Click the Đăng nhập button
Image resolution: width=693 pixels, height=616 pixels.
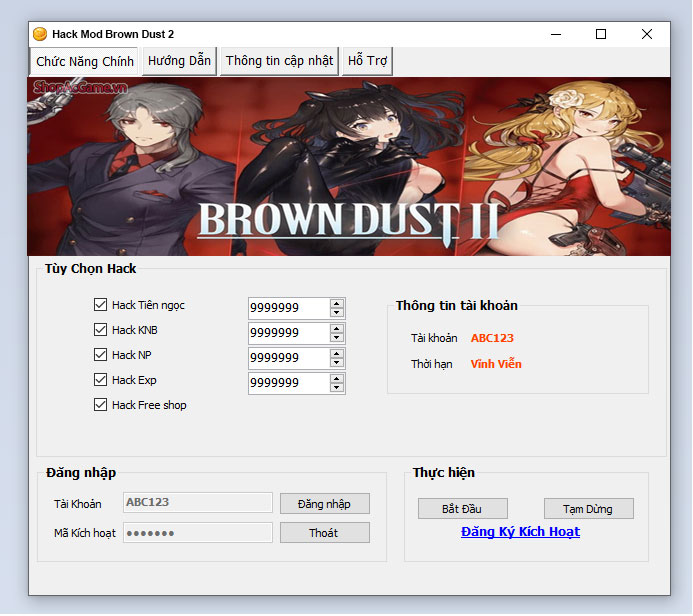[325, 504]
